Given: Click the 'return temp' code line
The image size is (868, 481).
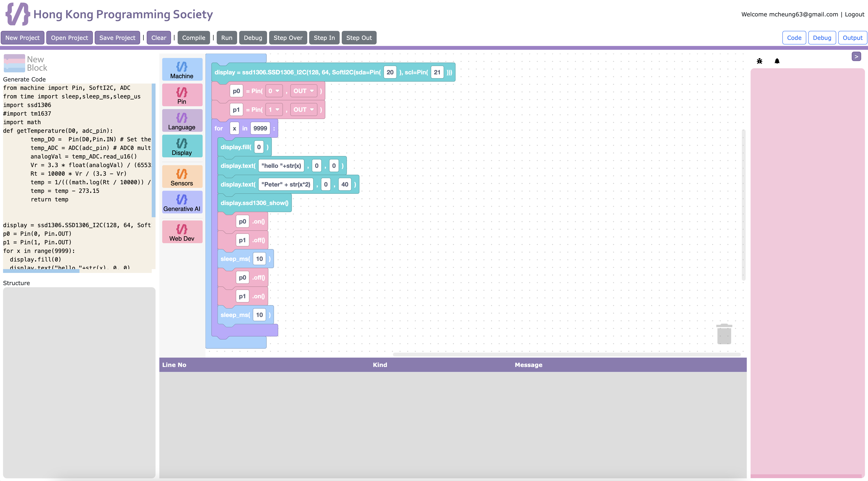Looking at the screenshot, I should 50,199.
